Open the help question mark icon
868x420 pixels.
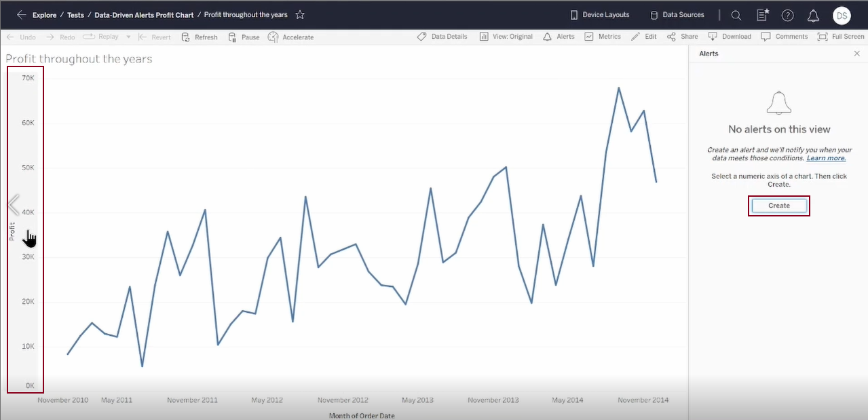tap(787, 15)
